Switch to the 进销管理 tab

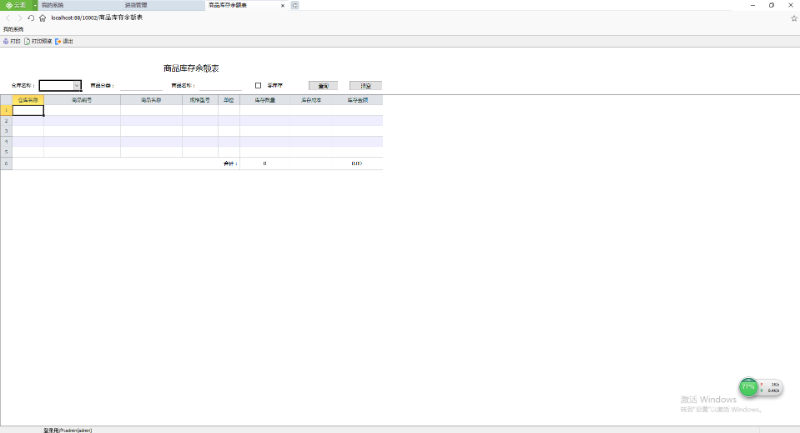pyautogui.click(x=136, y=5)
